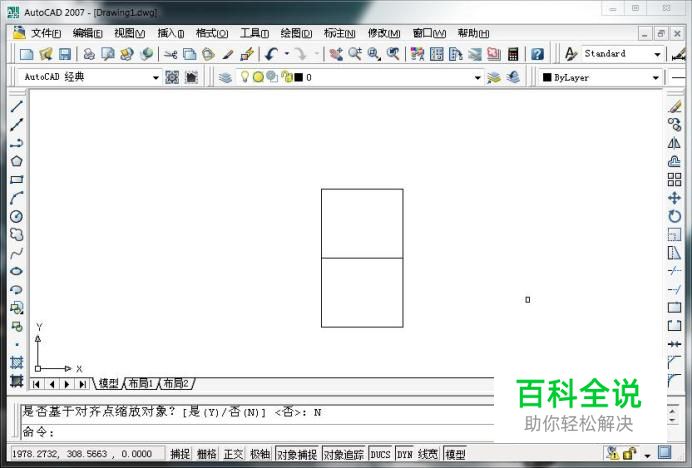Click the Save file icon
The image size is (692, 468).
[65, 54]
